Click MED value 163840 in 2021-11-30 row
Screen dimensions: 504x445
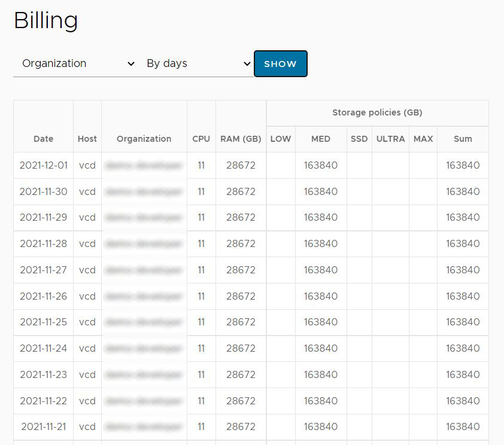pos(321,191)
